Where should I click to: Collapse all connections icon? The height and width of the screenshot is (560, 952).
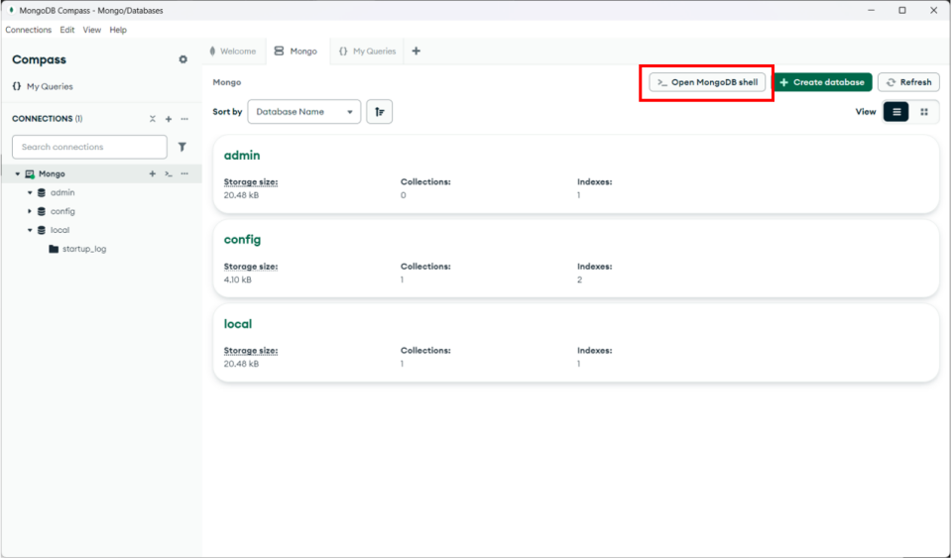point(153,119)
